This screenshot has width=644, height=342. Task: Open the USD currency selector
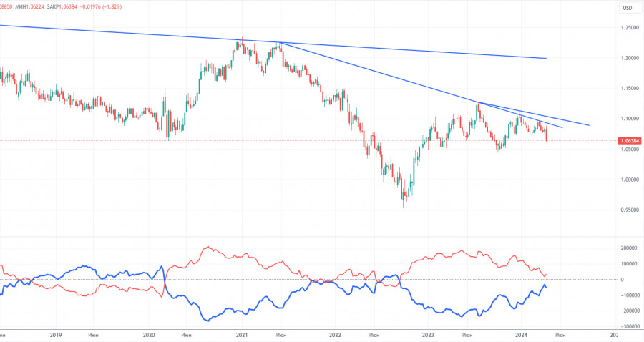click(627, 8)
